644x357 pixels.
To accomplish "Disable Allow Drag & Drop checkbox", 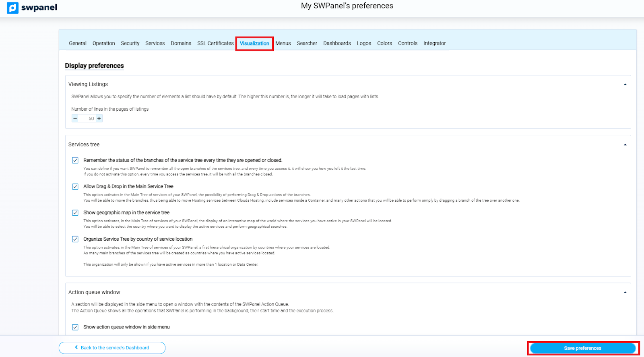I will tap(75, 187).
